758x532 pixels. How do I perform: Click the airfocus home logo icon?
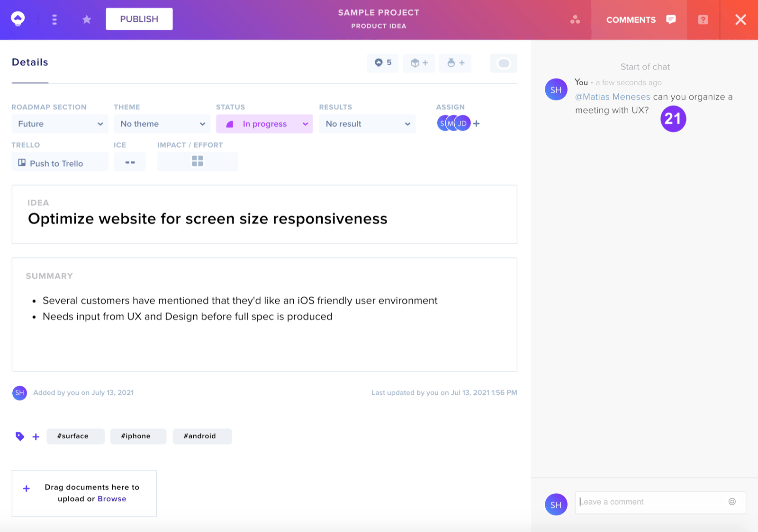(x=18, y=19)
